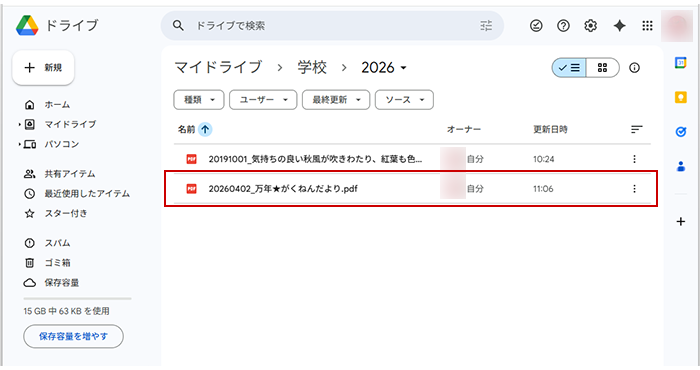Open Google Calendar side panel icon
The image size is (700, 370).
coord(681,63)
